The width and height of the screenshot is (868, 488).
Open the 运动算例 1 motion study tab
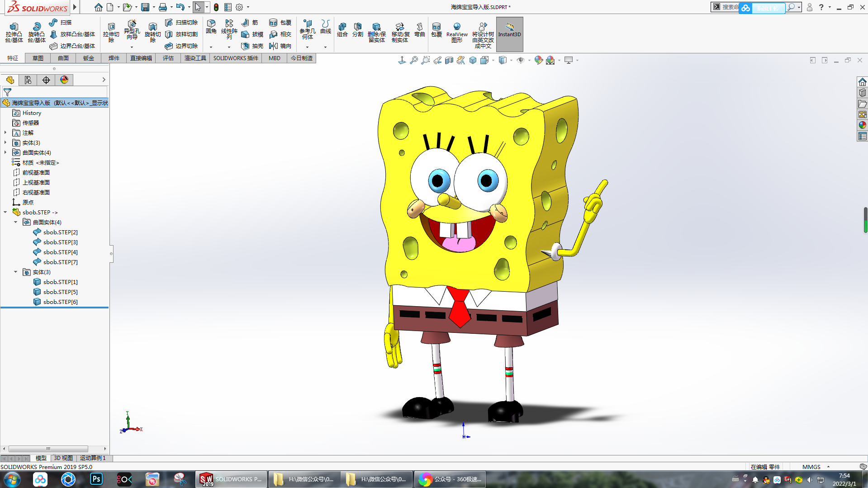coord(93,458)
